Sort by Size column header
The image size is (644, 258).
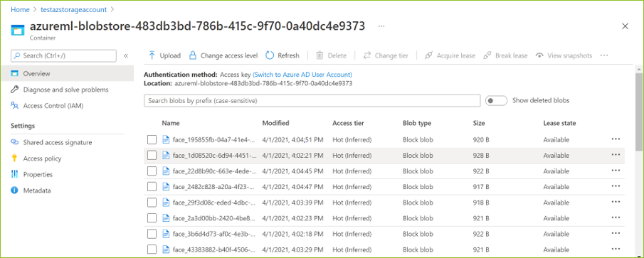pyautogui.click(x=479, y=123)
